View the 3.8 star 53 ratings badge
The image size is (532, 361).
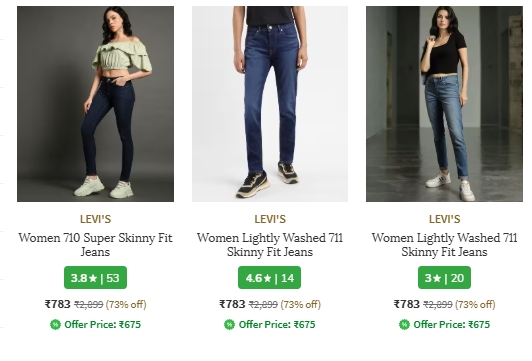pyautogui.click(x=95, y=278)
